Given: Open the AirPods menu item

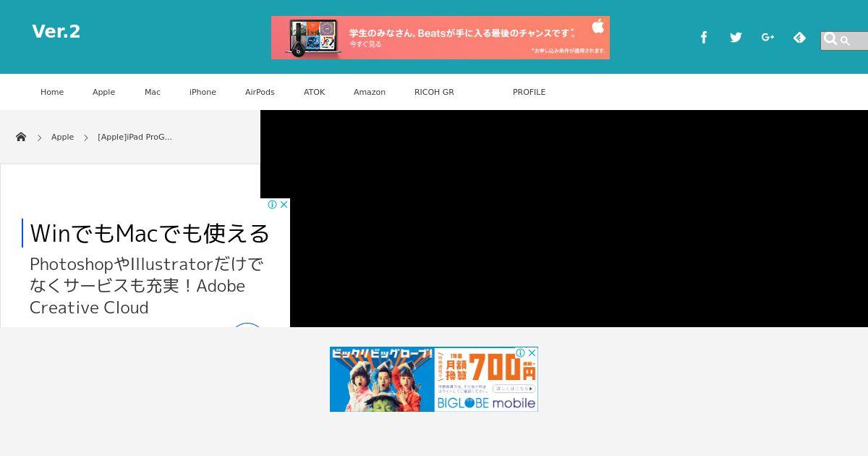Looking at the screenshot, I should [260, 92].
